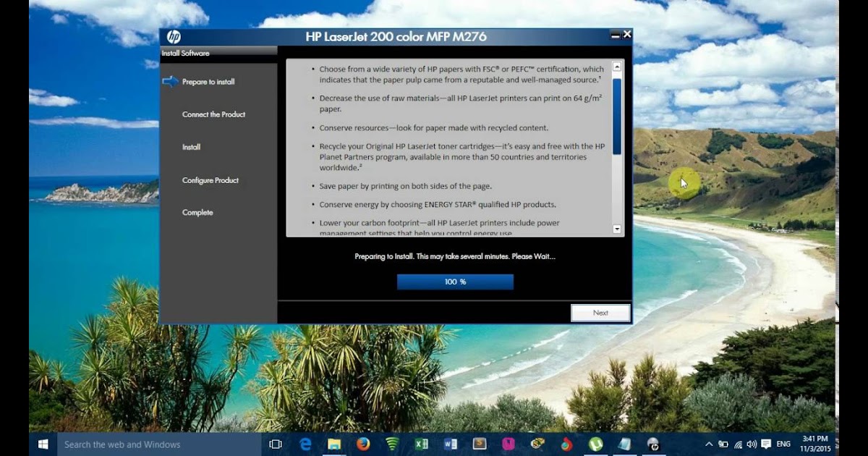This screenshot has width=868, height=456.
Task: Click the blue arrow beside Prepare to install
Action: pyautogui.click(x=170, y=81)
